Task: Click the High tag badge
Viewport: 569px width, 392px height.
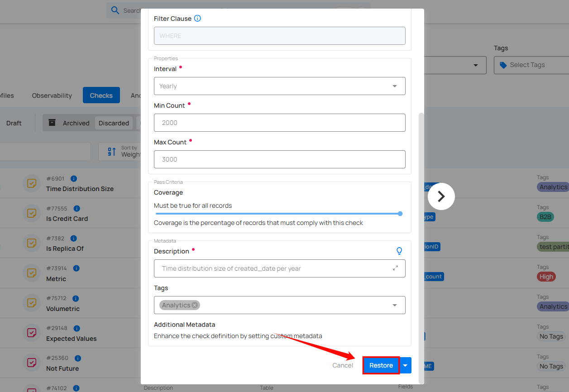Action: point(546,277)
